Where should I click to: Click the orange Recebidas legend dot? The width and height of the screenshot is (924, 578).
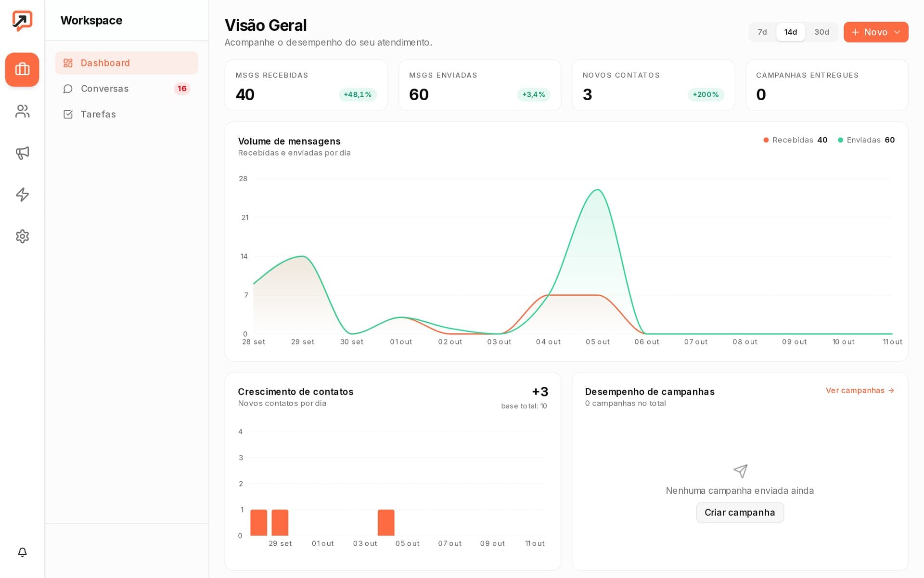(x=766, y=140)
